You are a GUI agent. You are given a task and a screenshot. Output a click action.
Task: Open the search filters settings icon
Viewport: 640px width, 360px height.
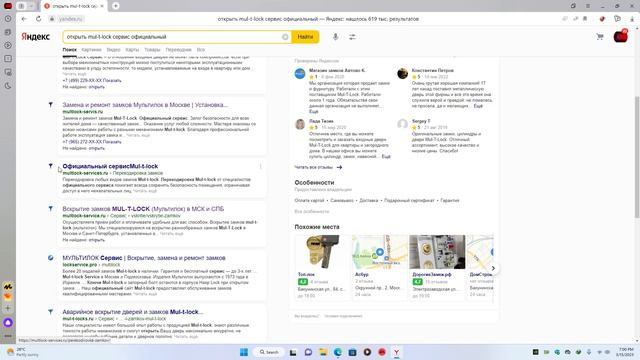pos(352,37)
